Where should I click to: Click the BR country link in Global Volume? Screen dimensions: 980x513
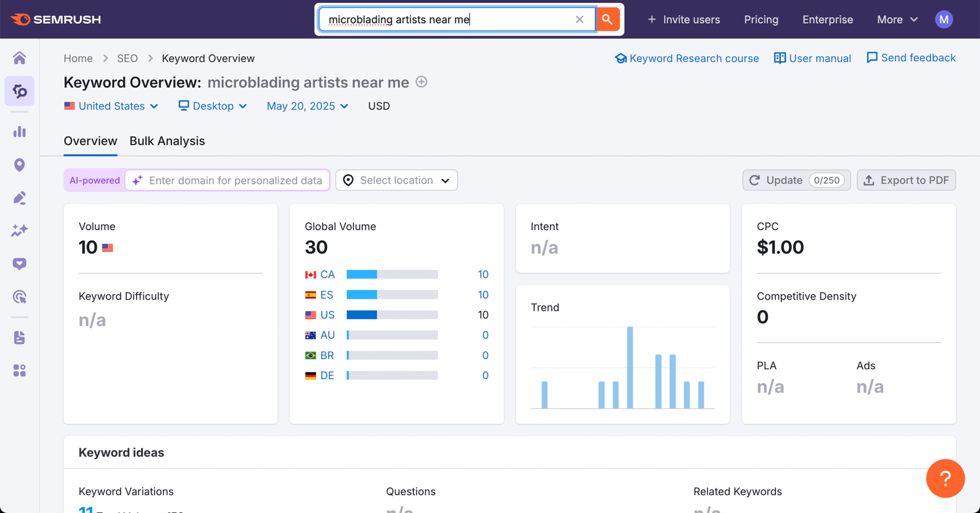tap(327, 355)
